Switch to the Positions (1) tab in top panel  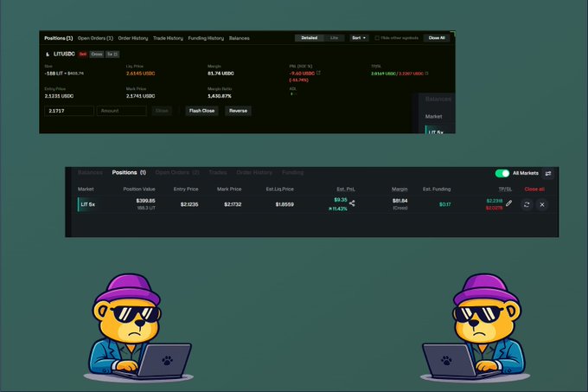pyautogui.click(x=59, y=38)
